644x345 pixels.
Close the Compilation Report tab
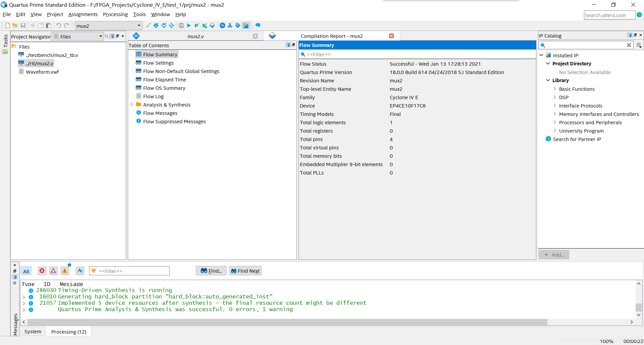(391, 36)
